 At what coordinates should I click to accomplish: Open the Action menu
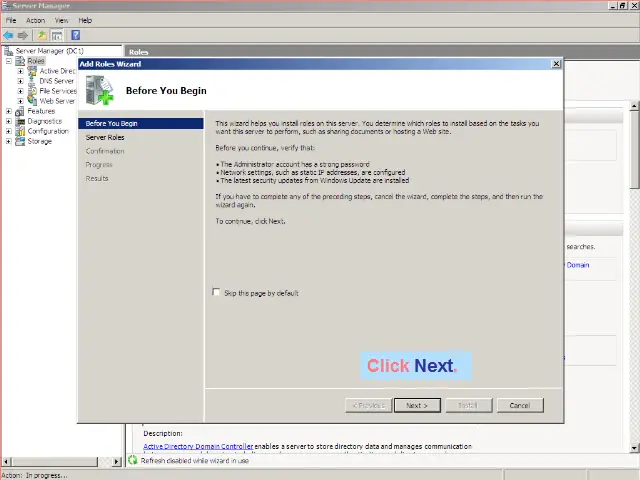point(35,20)
